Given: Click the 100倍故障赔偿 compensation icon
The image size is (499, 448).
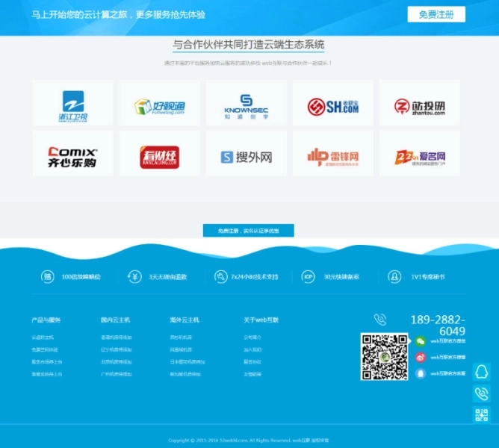Looking at the screenshot, I should 47,276.
